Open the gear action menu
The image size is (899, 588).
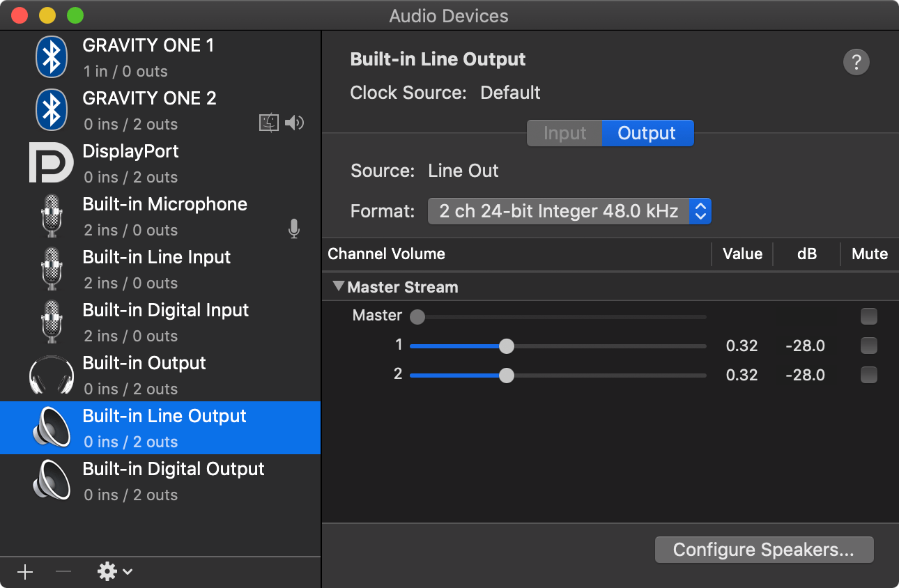click(x=108, y=571)
